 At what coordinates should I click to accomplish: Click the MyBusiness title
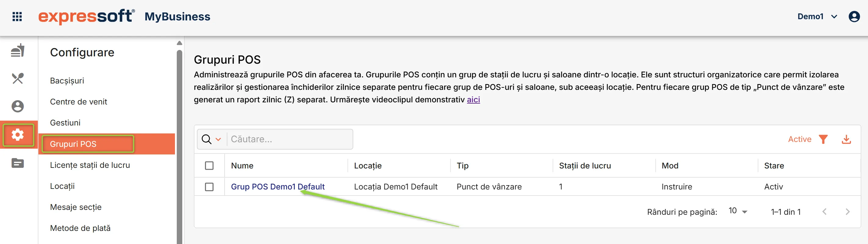pos(177,16)
